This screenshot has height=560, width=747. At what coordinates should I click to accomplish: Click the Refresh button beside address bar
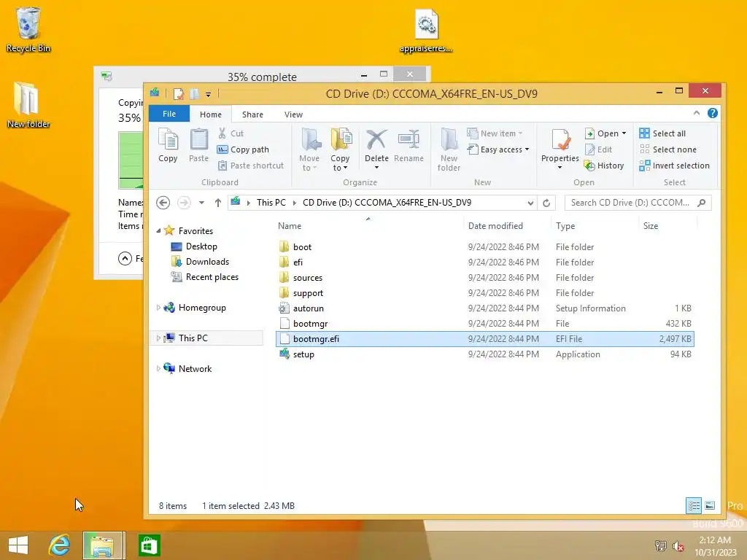(546, 203)
